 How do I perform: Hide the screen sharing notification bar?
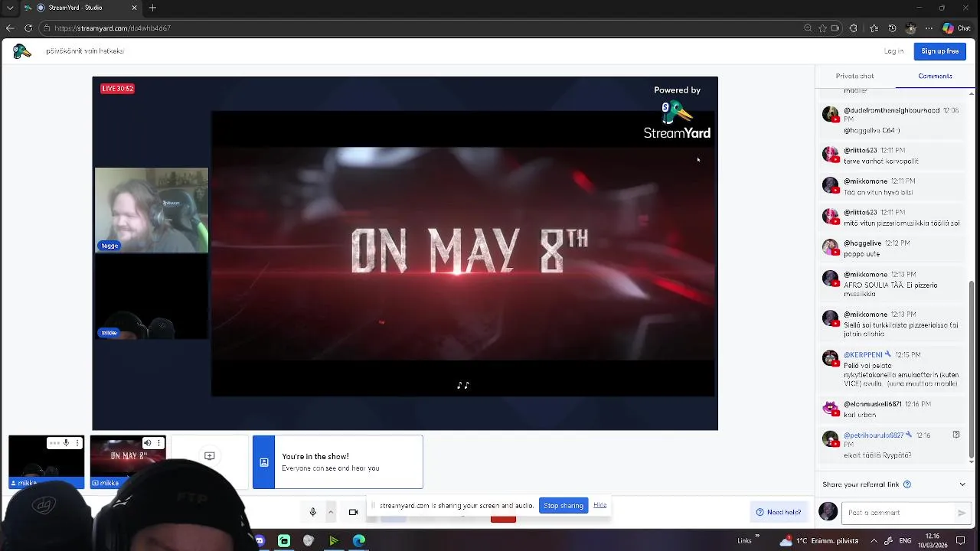click(x=599, y=505)
